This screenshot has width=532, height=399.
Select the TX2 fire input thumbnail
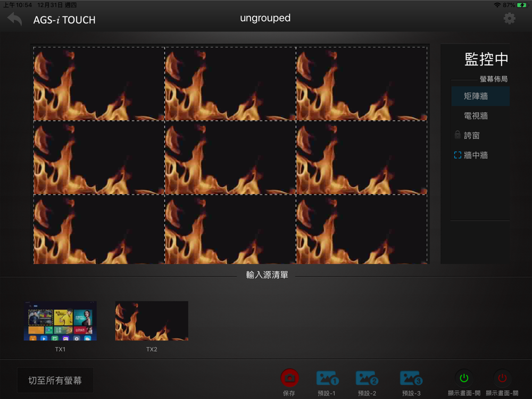pyautogui.click(x=152, y=321)
